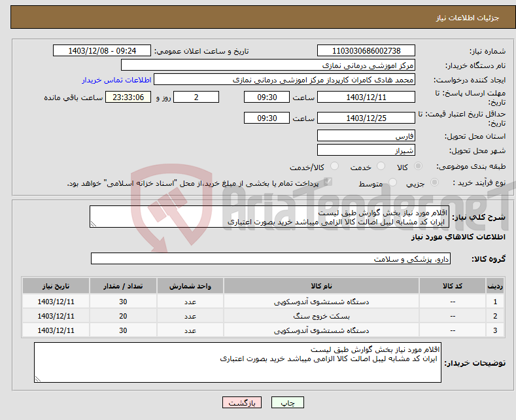Click the page title جزئیات اطلاعات نیاز

468,18
